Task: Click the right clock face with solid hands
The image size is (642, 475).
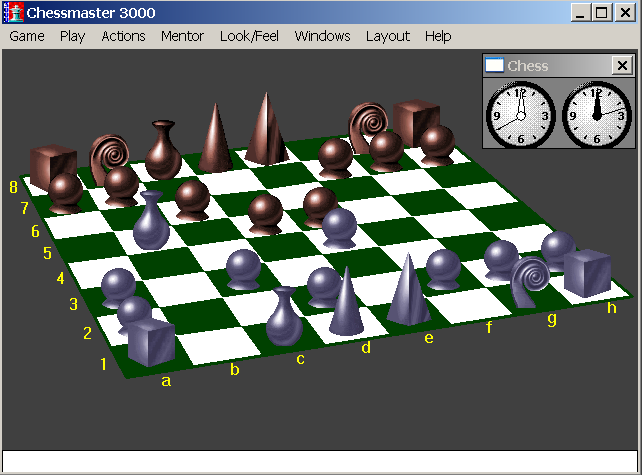Action: tap(597, 115)
